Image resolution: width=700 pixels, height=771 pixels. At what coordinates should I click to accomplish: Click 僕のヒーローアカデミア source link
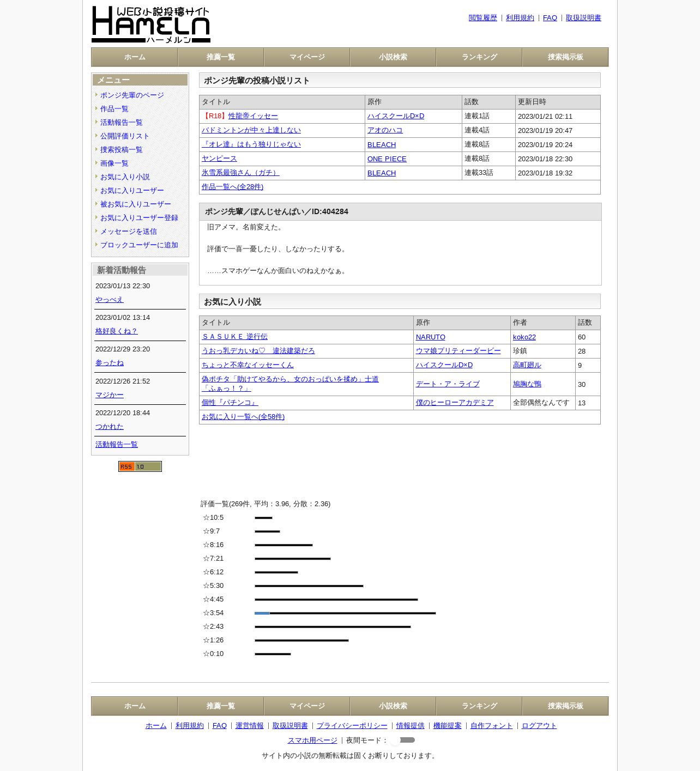(x=455, y=403)
